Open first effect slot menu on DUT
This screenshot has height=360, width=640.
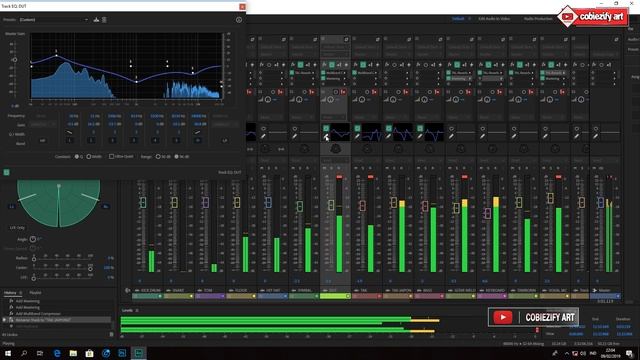click(345, 73)
